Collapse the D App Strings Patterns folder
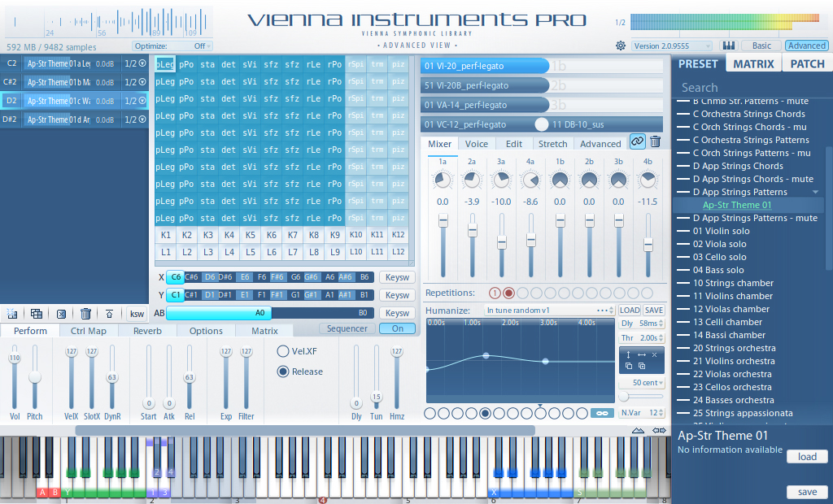 [x=815, y=192]
